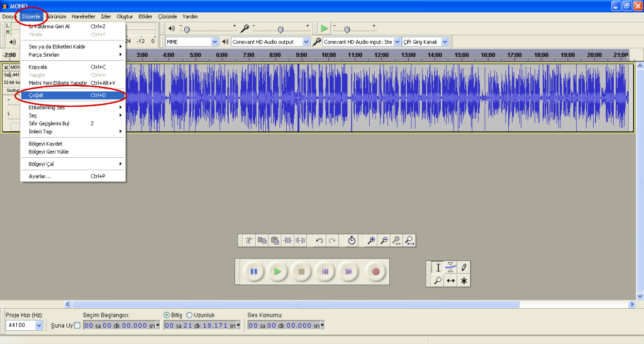Click the Fit Project zoom icon
The height and width of the screenshot is (344, 644).
coord(409,241)
